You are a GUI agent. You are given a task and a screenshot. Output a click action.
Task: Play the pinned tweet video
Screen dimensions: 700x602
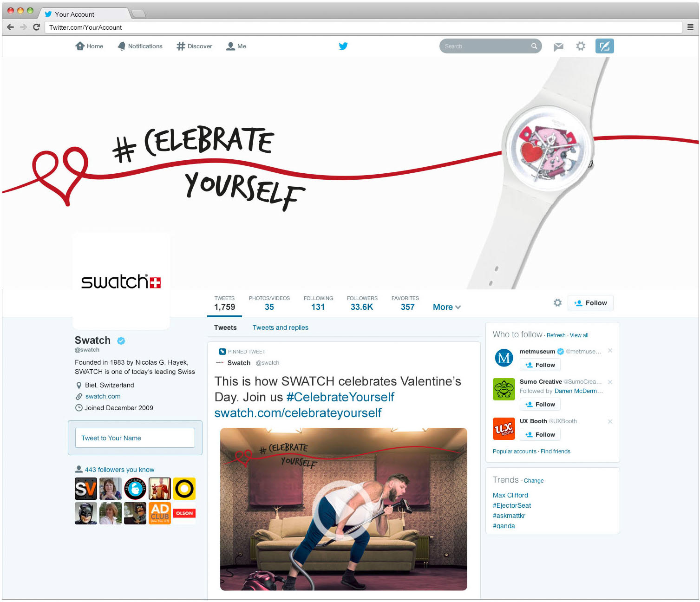pyautogui.click(x=343, y=509)
